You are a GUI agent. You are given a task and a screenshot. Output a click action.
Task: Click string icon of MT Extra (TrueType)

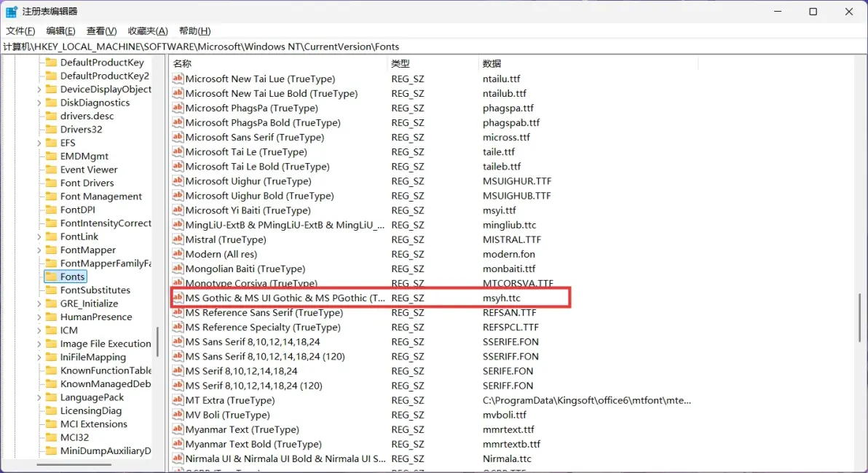pyautogui.click(x=177, y=400)
